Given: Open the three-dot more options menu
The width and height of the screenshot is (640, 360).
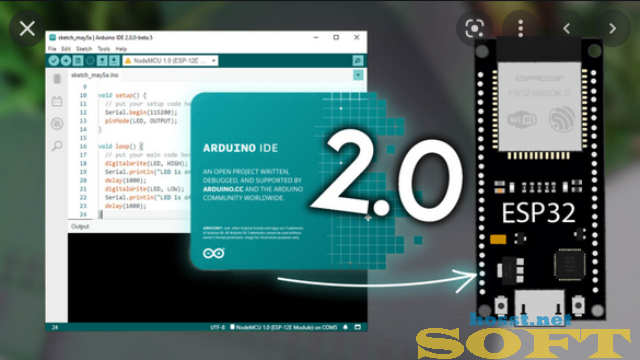Looking at the screenshot, I should 520,28.
